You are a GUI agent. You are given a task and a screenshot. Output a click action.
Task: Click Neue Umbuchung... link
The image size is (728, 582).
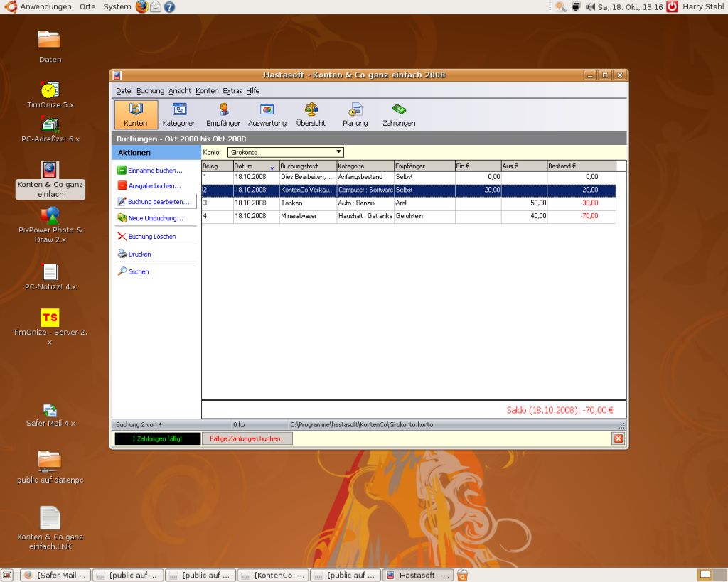[x=156, y=218]
